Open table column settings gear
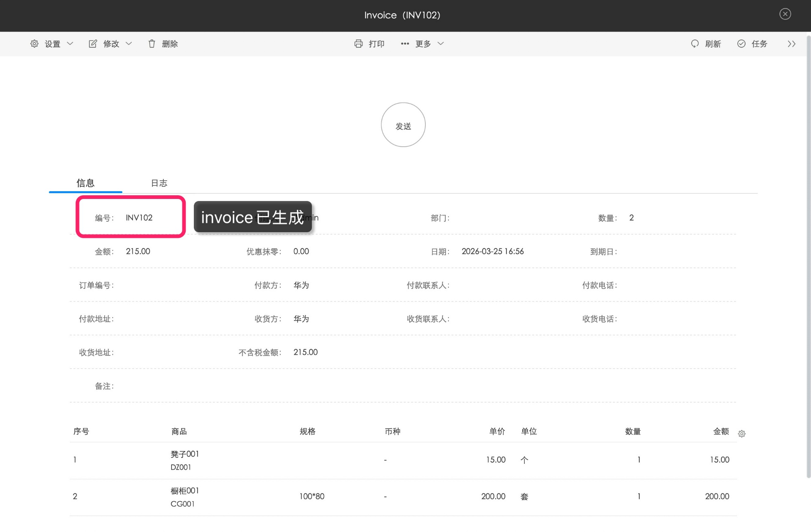811x532 pixels. point(742,434)
